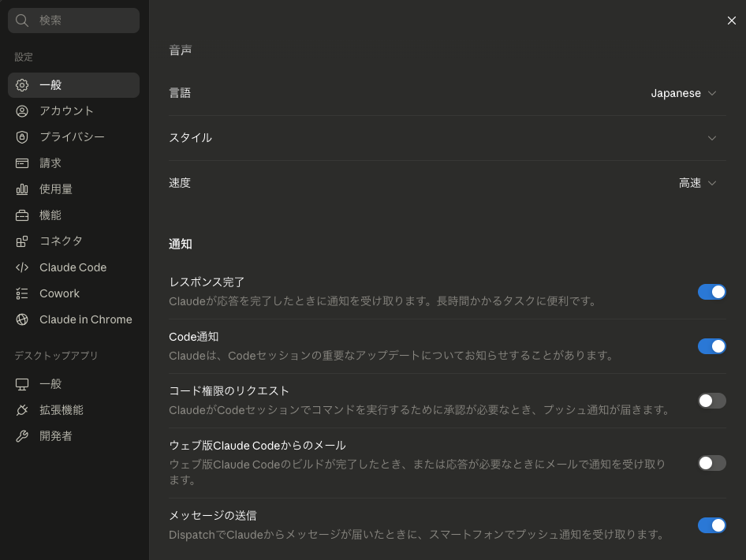Click the code brackets icon for Claude Code

click(22, 267)
